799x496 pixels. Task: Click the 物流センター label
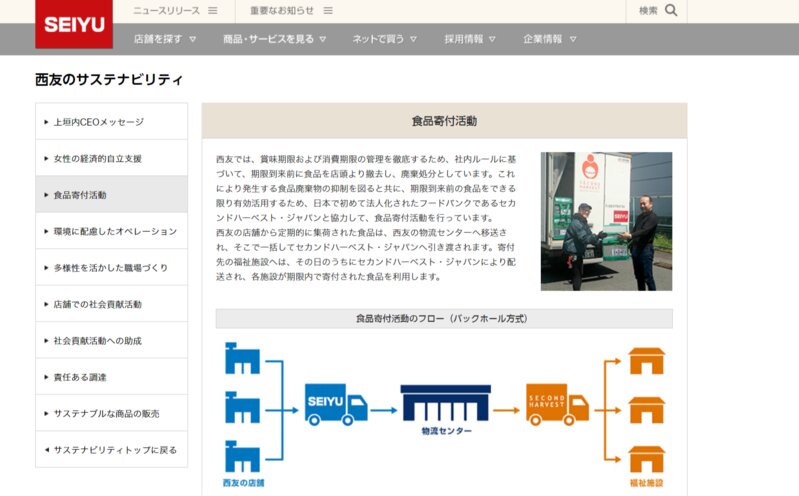click(446, 431)
